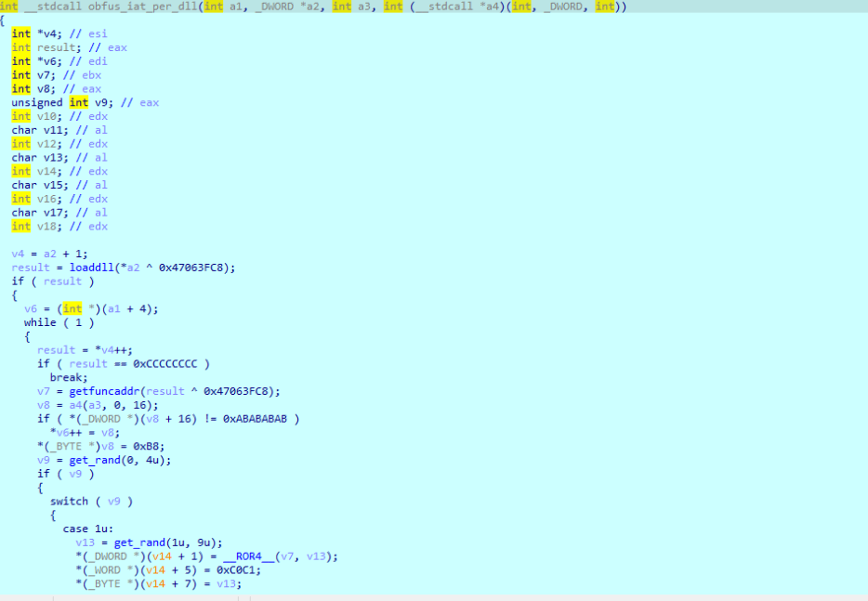Image resolution: width=868 pixels, height=601 pixels.
Task: Click the highlighted int type of v10
Action: (19, 115)
